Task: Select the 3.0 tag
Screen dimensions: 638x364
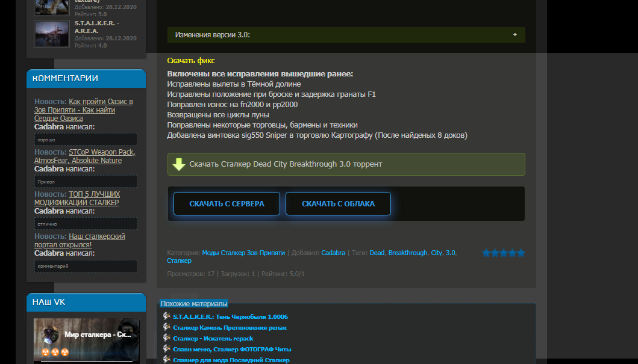Action: click(451, 253)
